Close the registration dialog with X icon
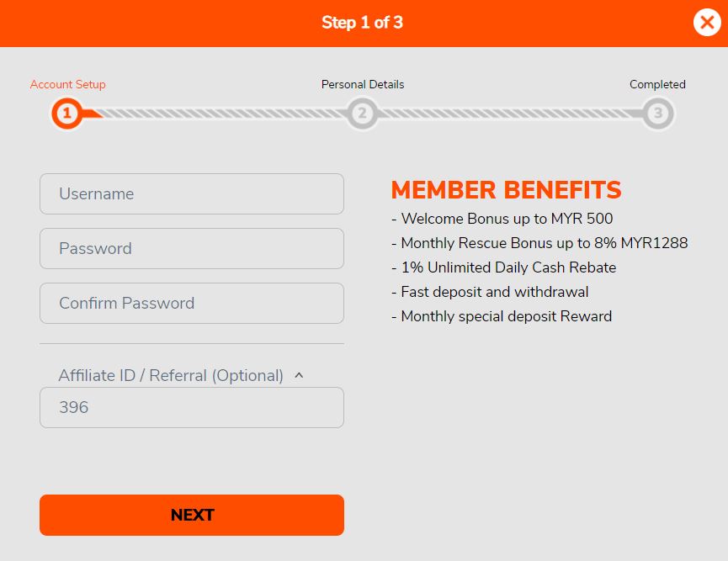 707,23
